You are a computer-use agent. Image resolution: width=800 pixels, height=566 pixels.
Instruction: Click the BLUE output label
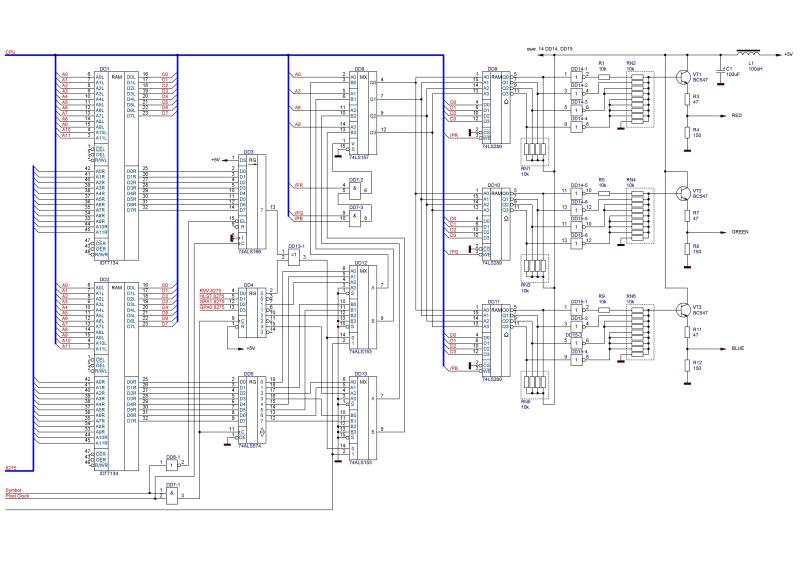point(737,348)
